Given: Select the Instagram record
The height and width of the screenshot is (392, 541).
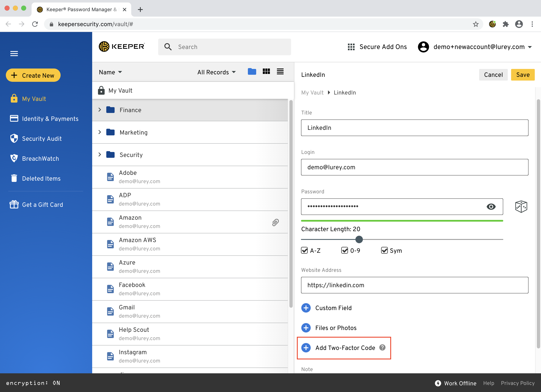Looking at the screenshot, I should 190,356.
